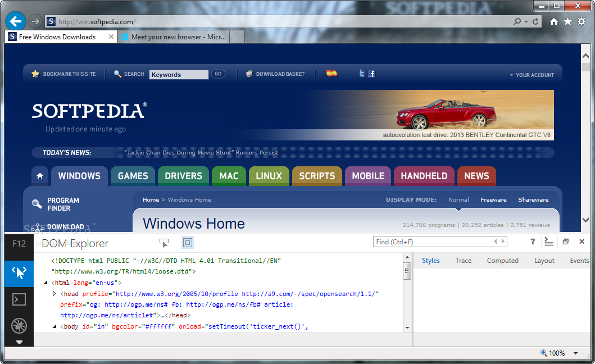Image resolution: width=595 pixels, height=364 pixels.
Task: Go to previous find result arrow
Action: click(x=495, y=242)
